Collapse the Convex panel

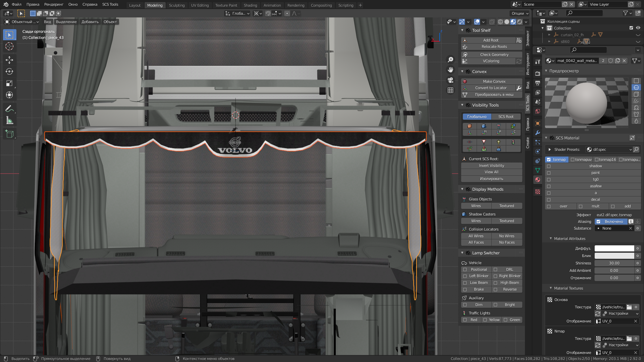(462, 71)
